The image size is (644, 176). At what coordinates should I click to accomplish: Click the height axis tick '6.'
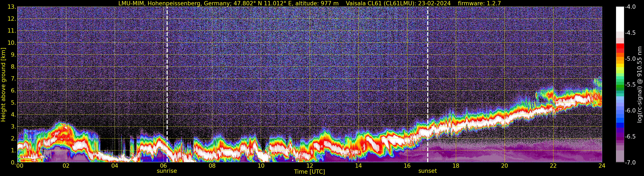click(13, 91)
